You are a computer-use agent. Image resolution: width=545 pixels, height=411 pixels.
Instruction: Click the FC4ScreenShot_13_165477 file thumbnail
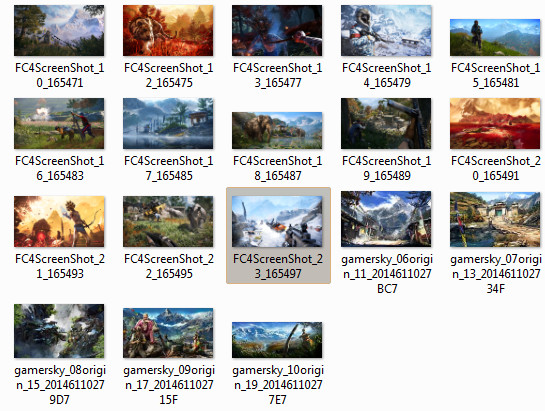pos(277,30)
